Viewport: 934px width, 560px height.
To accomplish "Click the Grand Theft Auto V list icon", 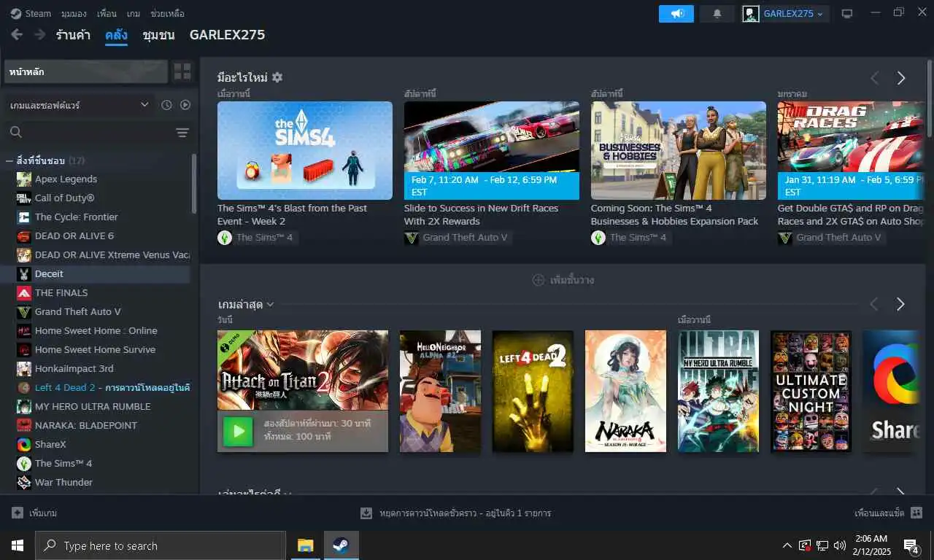I will click(x=24, y=312).
